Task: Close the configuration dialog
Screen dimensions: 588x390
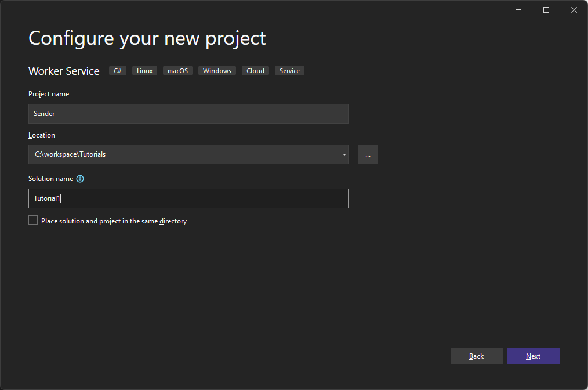Action: [x=574, y=9]
